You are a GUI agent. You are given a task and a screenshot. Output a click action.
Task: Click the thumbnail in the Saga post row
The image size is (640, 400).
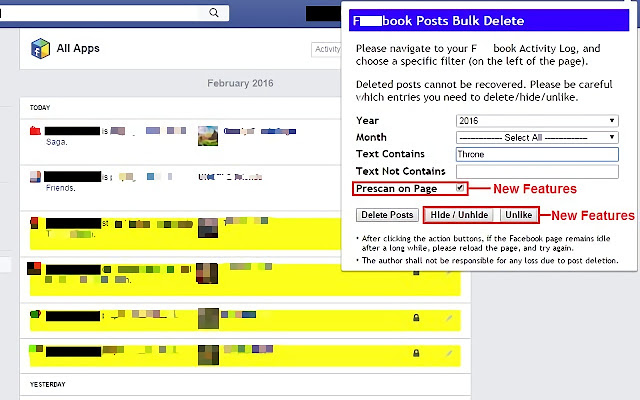tap(208, 136)
